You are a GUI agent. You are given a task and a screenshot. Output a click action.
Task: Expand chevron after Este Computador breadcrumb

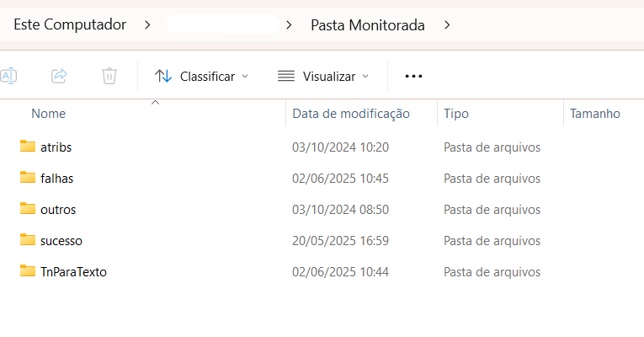point(147,25)
